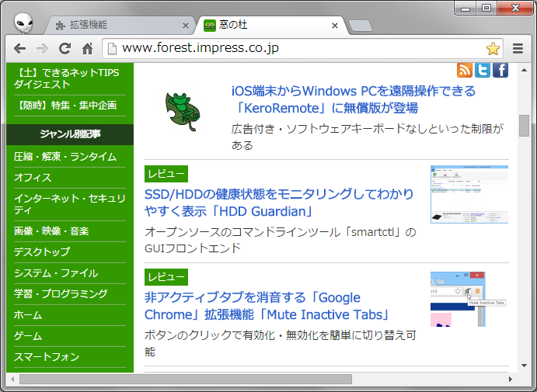Open the HDD Guardian article headline
This screenshot has height=392, width=537.
pos(279,203)
